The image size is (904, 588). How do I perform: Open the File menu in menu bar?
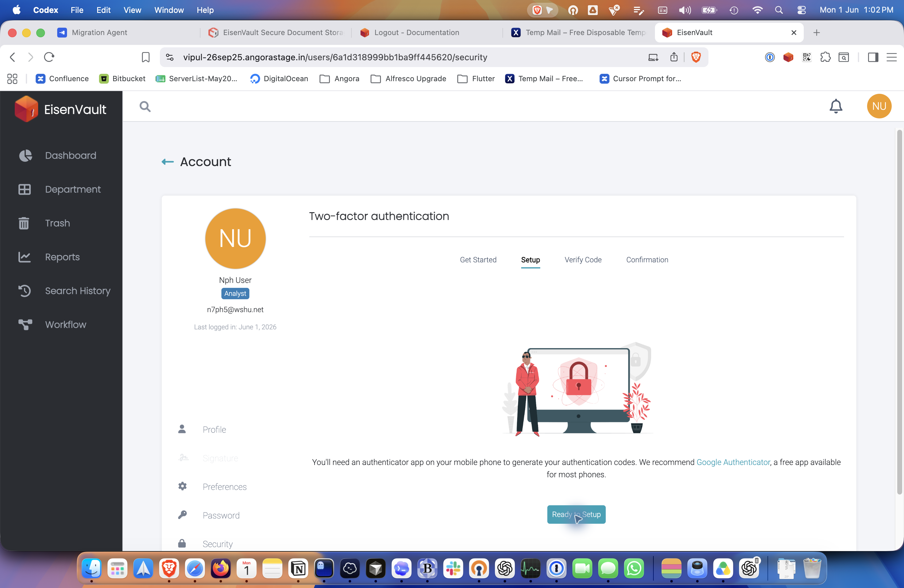(x=77, y=10)
